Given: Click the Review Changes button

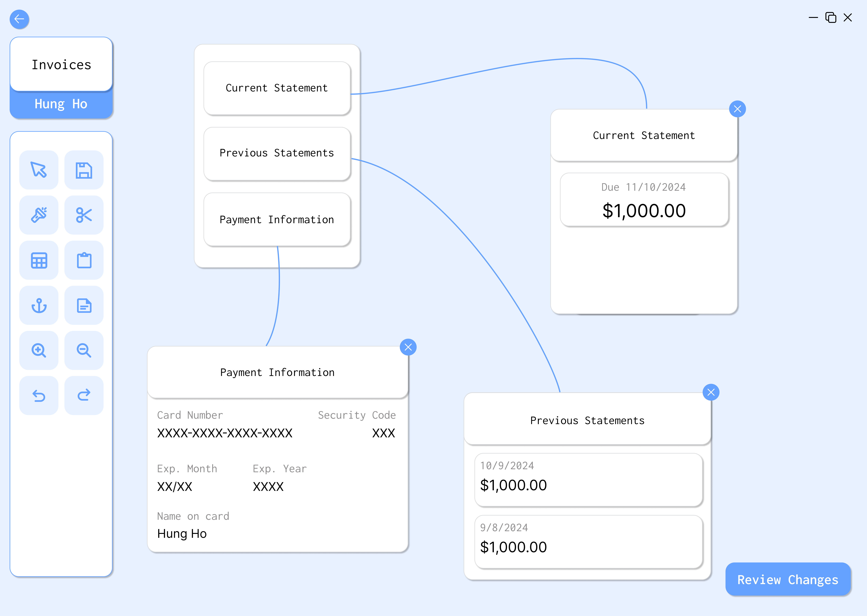Looking at the screenshot, I should click(788, 579).
